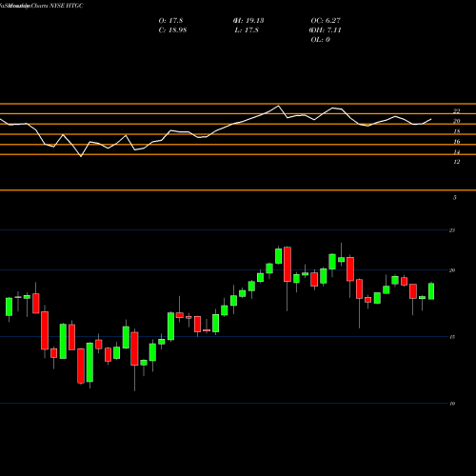476x476 pixels.
Task: Select the close value C: 18.98
Action: coord(172,30)
